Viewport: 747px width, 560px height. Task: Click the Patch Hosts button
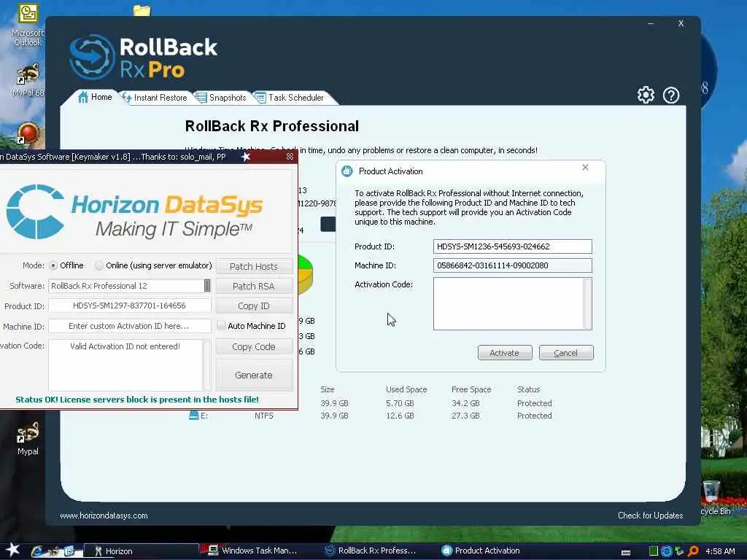[253, 266]
